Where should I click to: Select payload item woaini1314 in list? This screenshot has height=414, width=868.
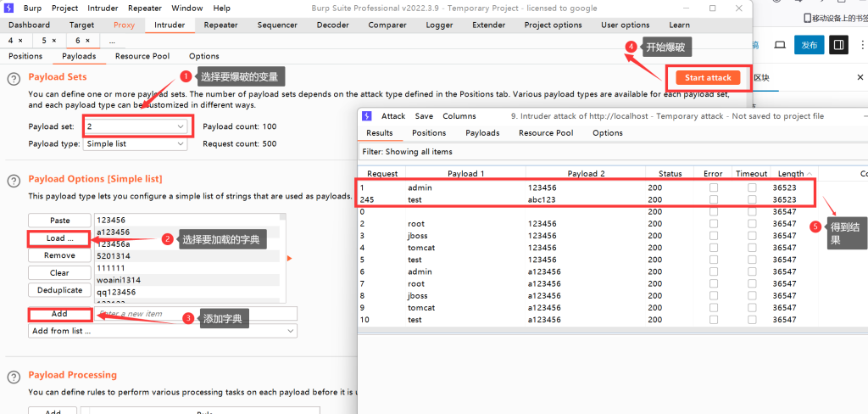[187, 280]
